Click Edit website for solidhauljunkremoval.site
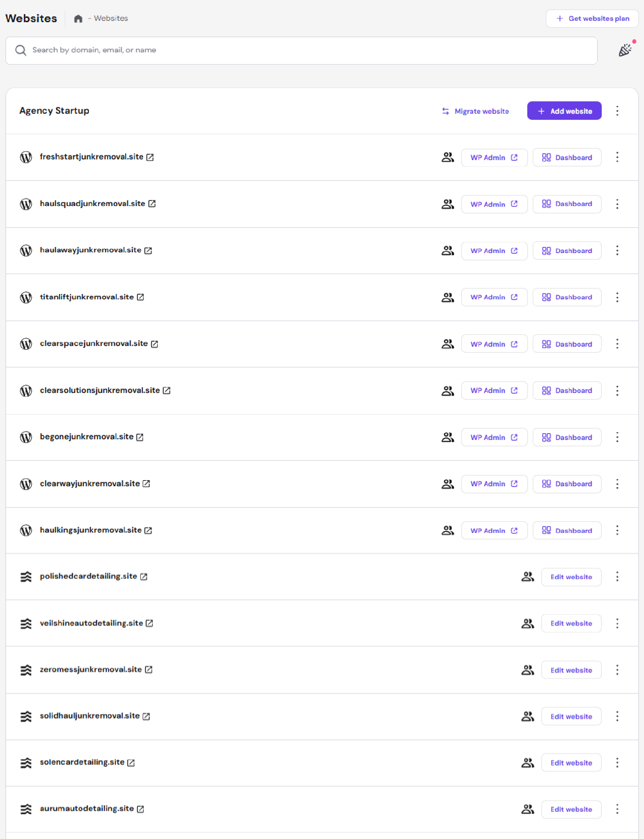Image resolution: width=644 pixels, height=839 pixels. pyautogui.click(x=571, y=717)
